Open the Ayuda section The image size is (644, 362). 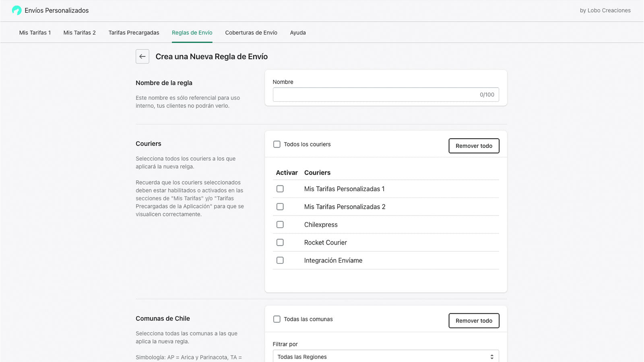[x=298, y=32]
